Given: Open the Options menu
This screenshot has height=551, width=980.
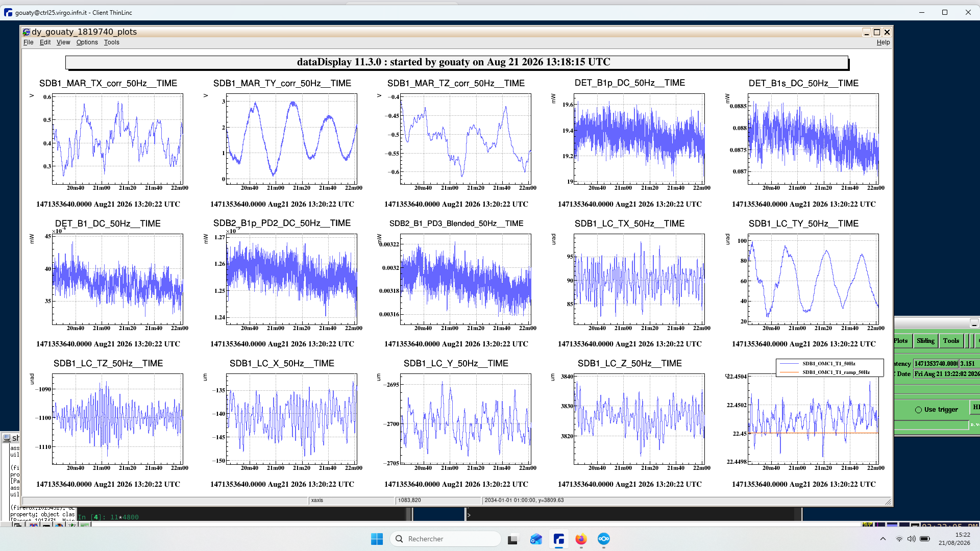Looking at the screenshot, I should coord(87,42).
